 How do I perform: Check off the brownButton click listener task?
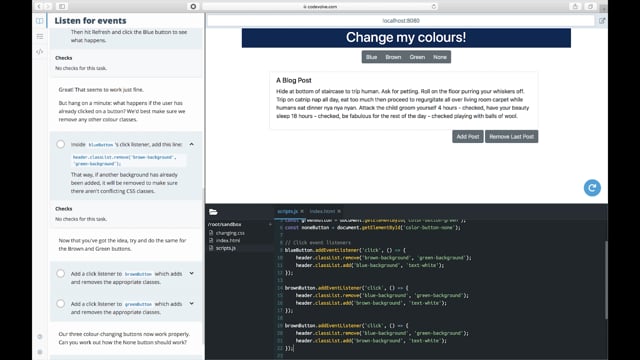[60, 273]
